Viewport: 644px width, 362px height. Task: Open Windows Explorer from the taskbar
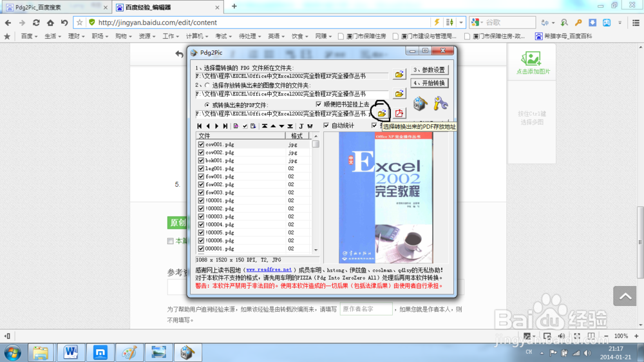click(41, 352)
